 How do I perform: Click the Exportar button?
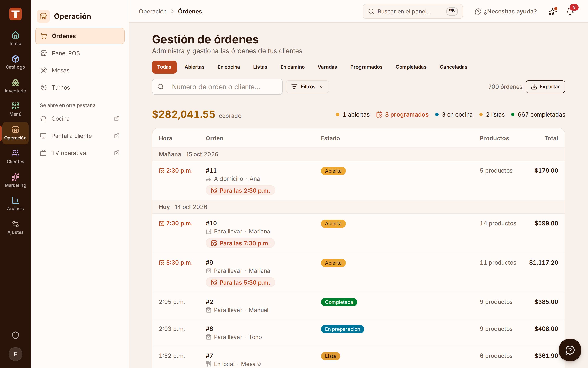click(x=545, y=87)
